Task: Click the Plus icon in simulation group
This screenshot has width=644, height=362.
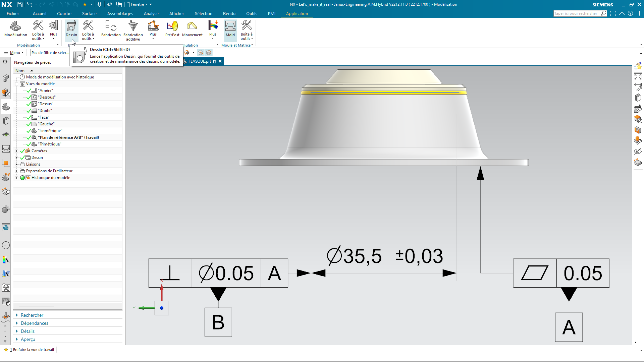Action: (x=213, y=29)
